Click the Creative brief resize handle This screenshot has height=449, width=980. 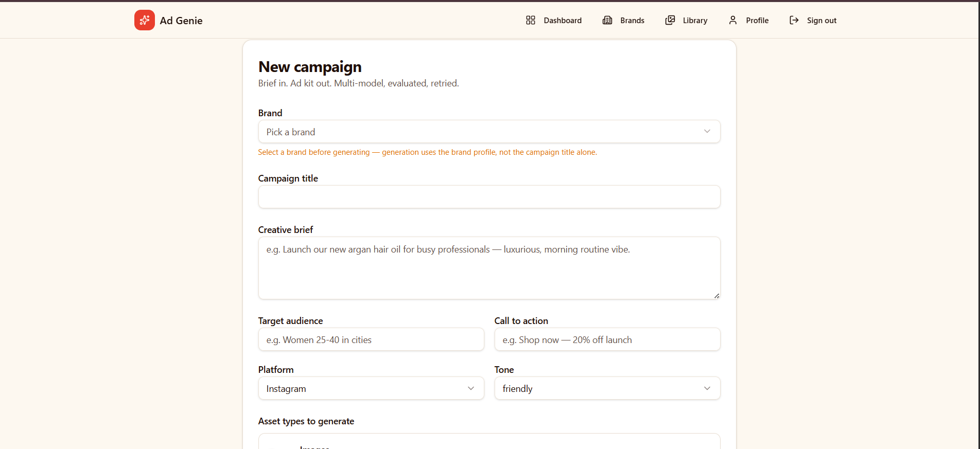[x=716, y=296]
